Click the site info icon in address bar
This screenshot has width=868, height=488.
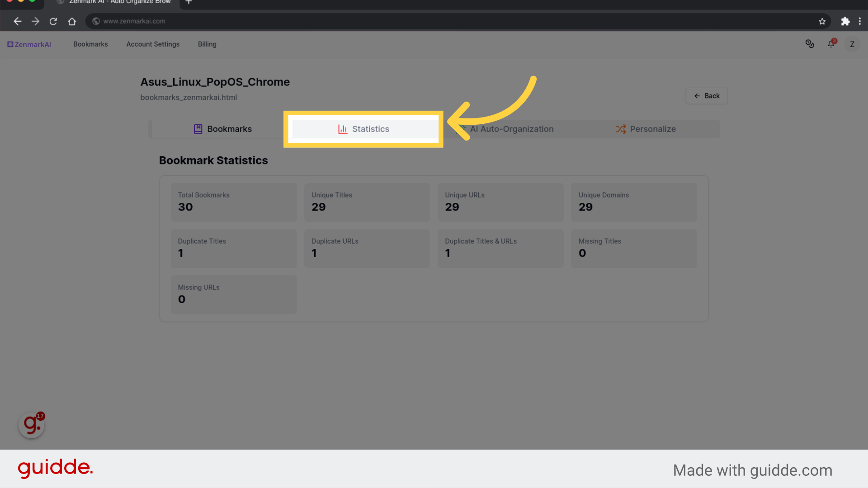[96, 21]
